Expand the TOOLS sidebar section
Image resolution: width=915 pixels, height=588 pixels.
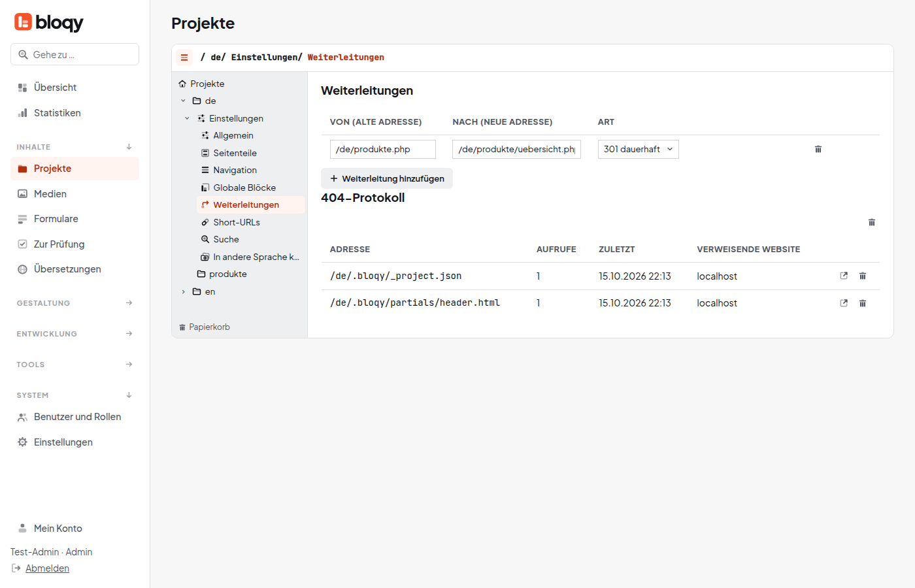tap(129, 365)
